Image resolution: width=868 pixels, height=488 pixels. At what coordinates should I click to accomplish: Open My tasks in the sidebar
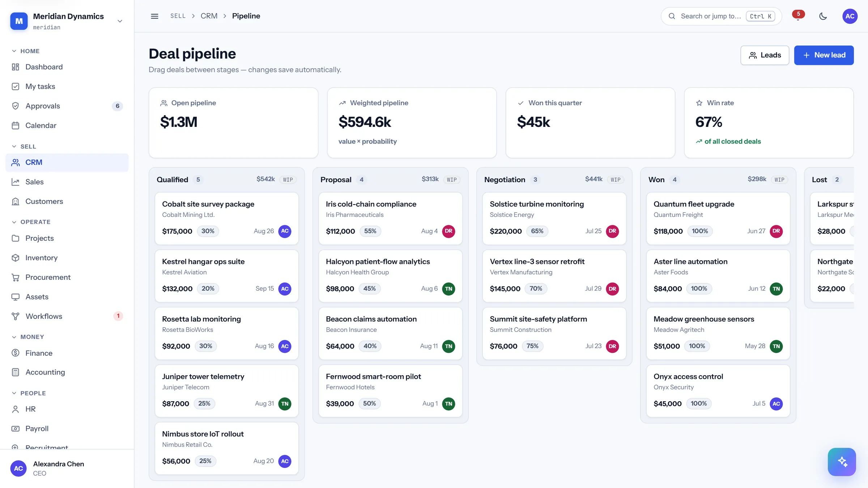(67, 86)
